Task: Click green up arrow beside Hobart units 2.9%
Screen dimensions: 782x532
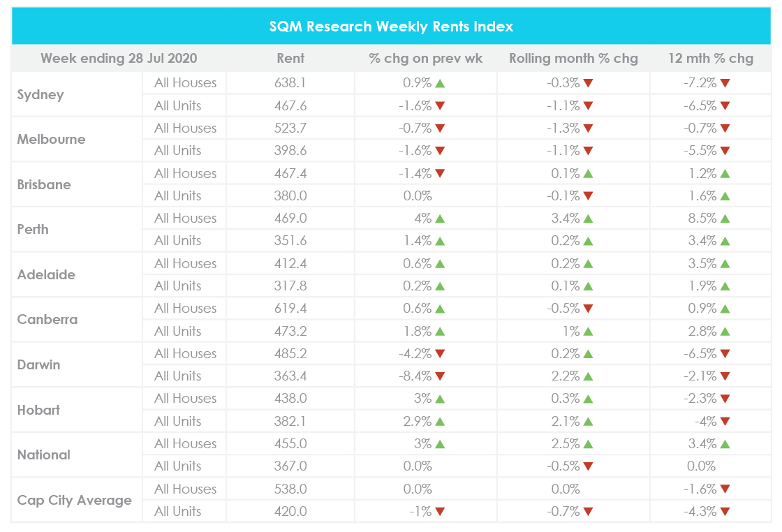Action: [x=440, y=421]
